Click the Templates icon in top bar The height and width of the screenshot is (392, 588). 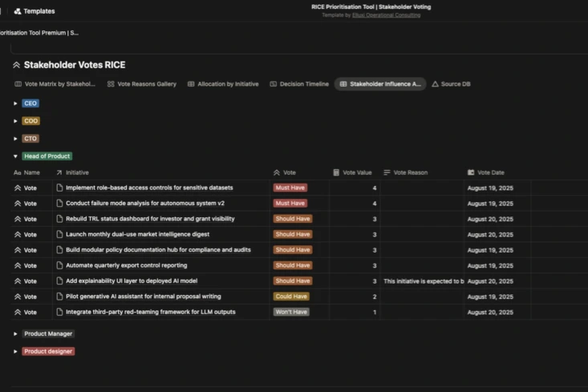18,11
